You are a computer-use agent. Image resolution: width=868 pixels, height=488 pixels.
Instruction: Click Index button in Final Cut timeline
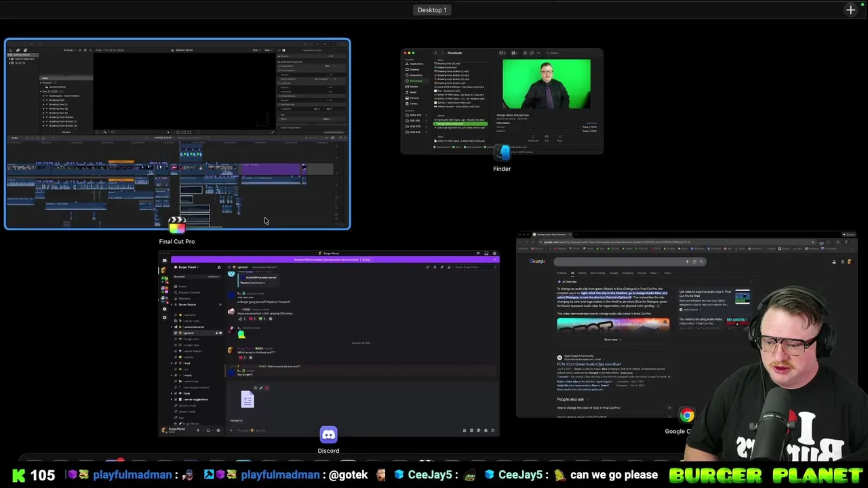coord(15,138)
